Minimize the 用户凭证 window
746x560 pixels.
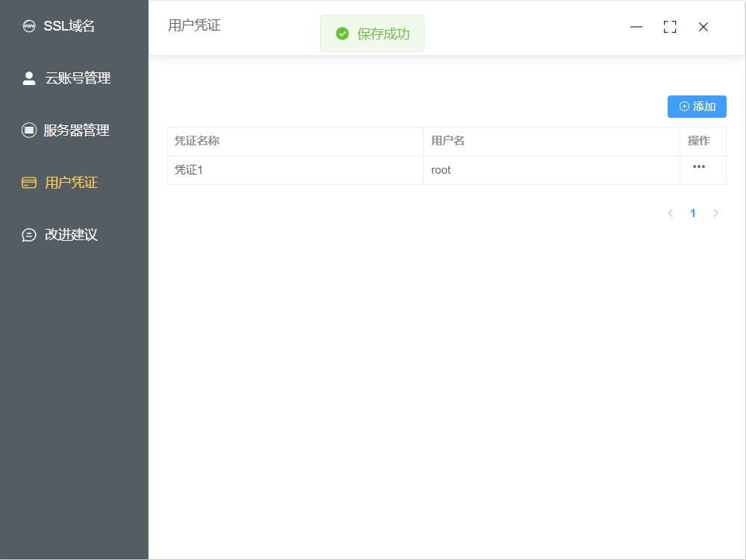pos(636,27)
